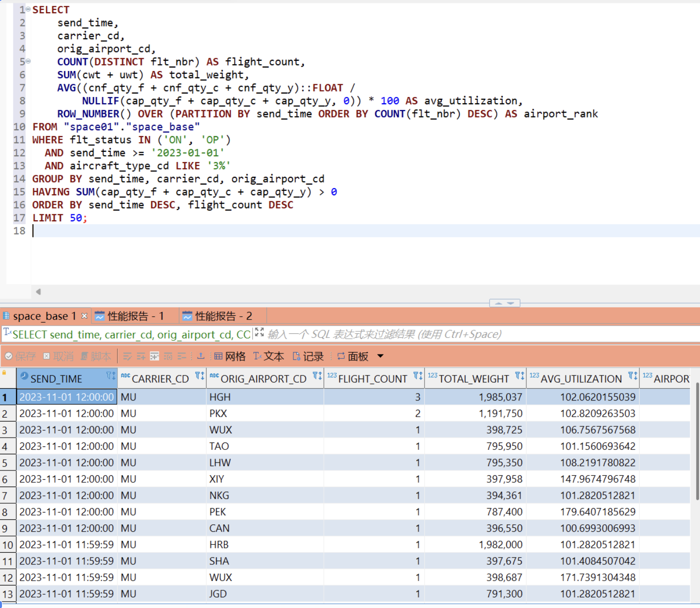Collapse the SELECT statement fold marker on line 1
This screenshot has width=700, height=608.
28,9
